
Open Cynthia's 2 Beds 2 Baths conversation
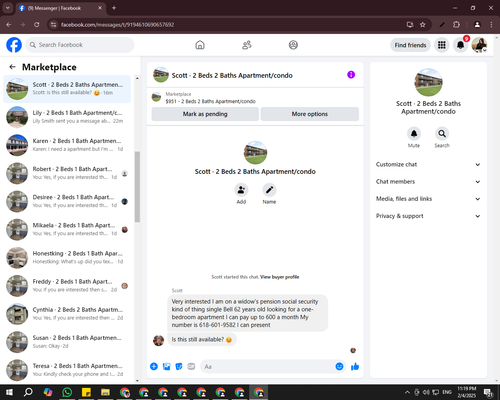tap(67, 314)
